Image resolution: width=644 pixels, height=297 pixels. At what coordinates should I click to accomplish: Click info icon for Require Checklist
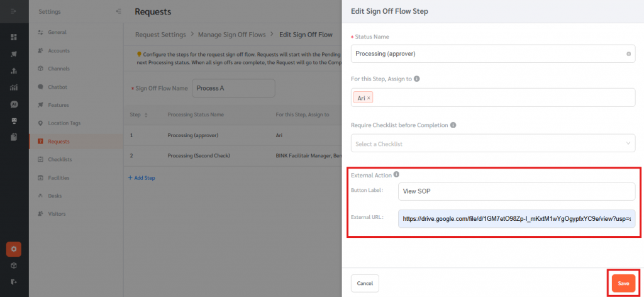pyautogui.click(x=453, y=125)
